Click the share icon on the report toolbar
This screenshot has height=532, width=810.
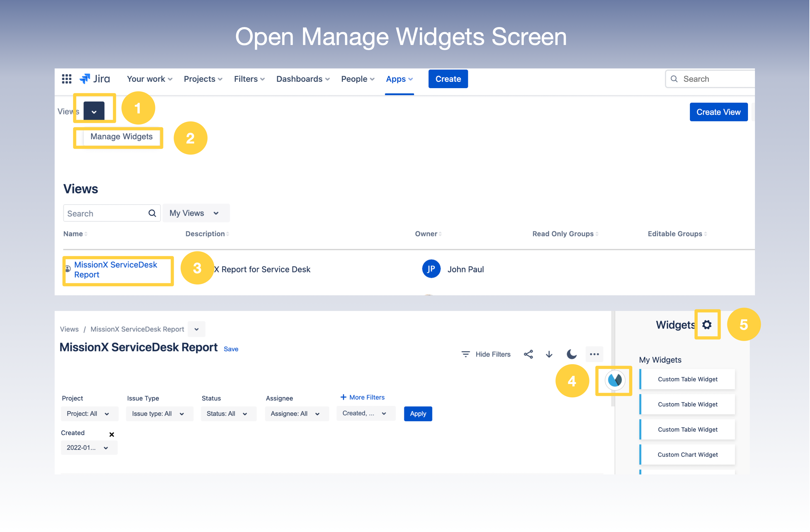[x=528, y=354]
